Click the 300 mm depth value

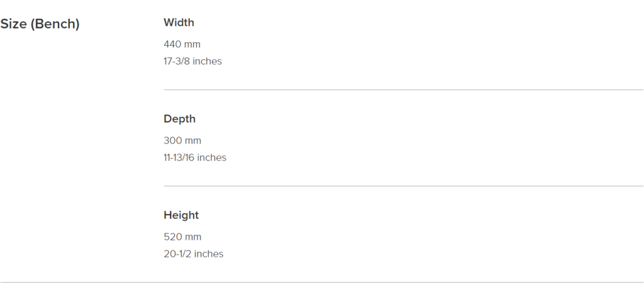coord(182,141)
